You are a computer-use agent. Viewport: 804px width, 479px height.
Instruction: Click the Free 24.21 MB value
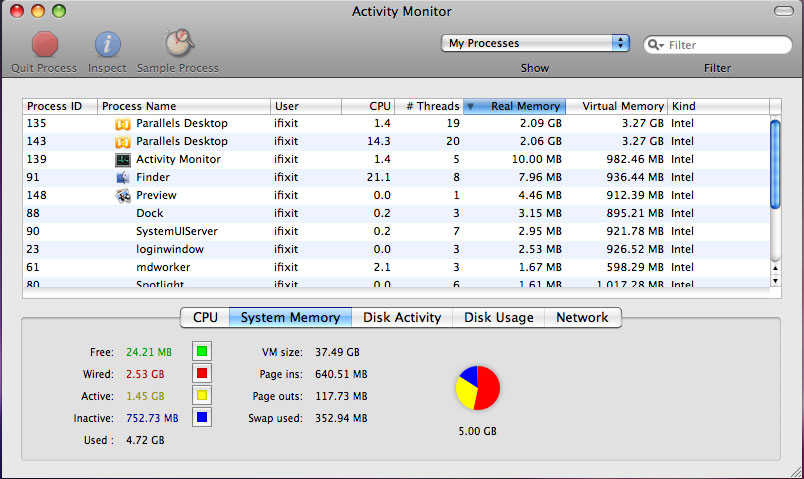pos(149,352)
